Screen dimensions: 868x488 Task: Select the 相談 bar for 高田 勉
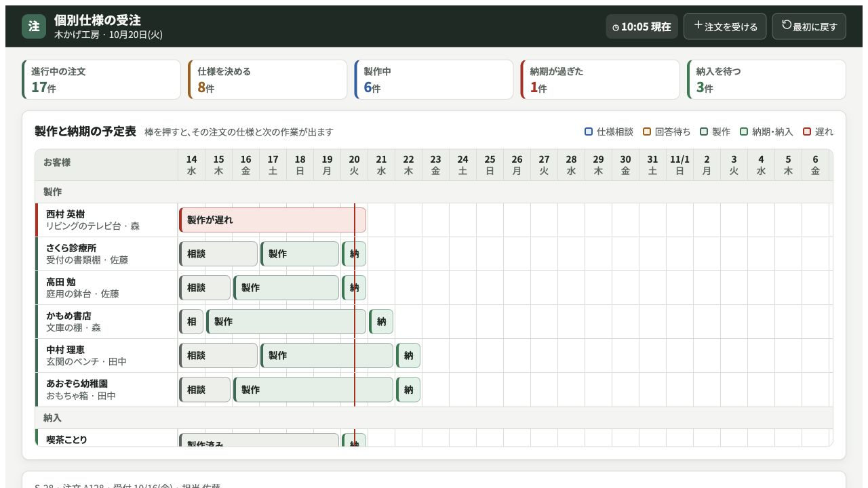coord(205,288)
